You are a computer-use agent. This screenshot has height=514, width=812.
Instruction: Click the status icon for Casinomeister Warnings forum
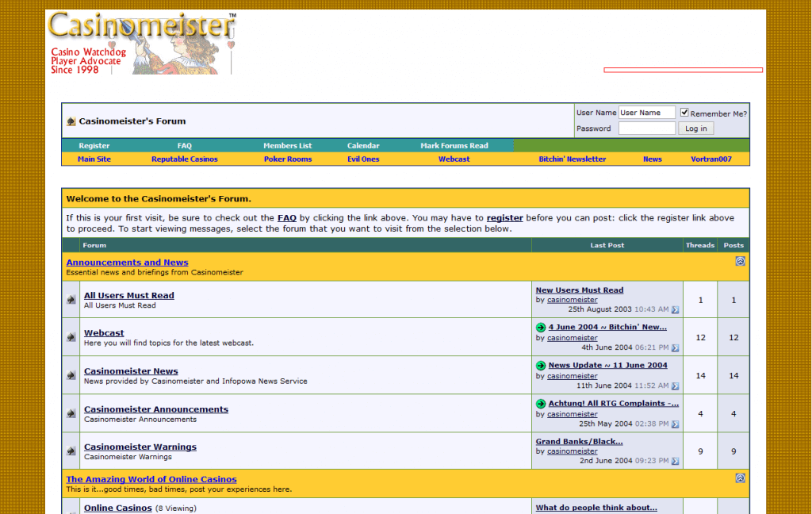[71, 451]
